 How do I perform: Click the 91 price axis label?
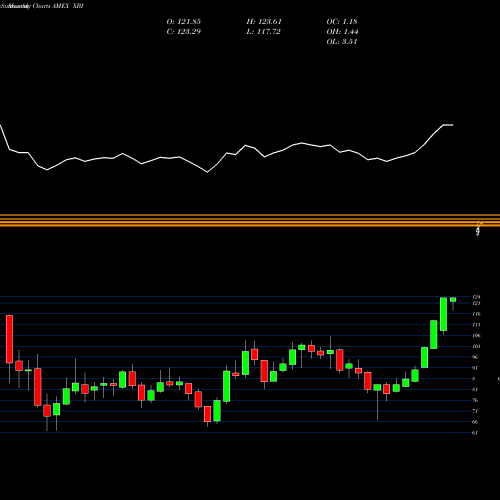(475, 368)
